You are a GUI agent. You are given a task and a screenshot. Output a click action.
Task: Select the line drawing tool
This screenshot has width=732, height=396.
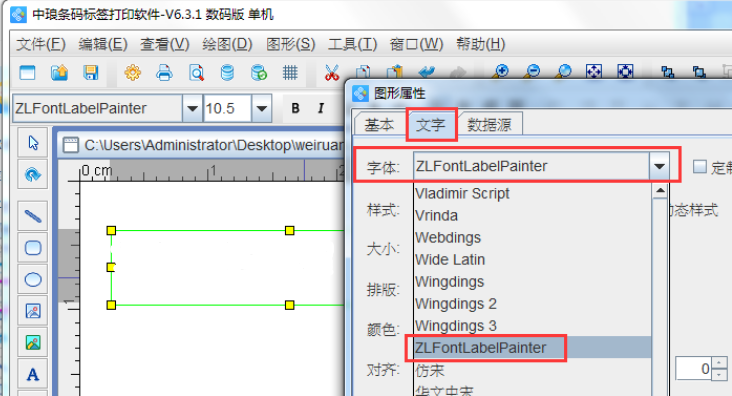click(x=33, y=216)
